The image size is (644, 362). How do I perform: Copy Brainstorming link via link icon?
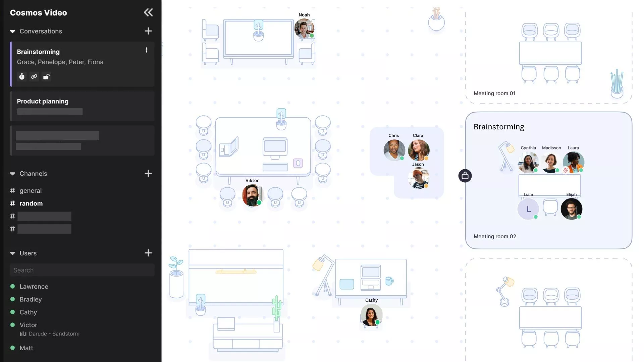click(x=34, y=77)
